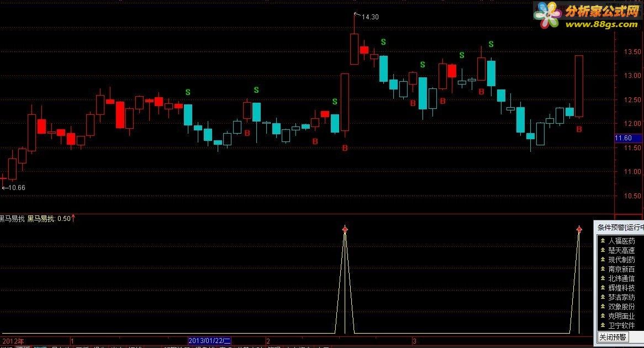Click the alert icon beside 克明面业
644x348 pixels.
tap(603, 316)
